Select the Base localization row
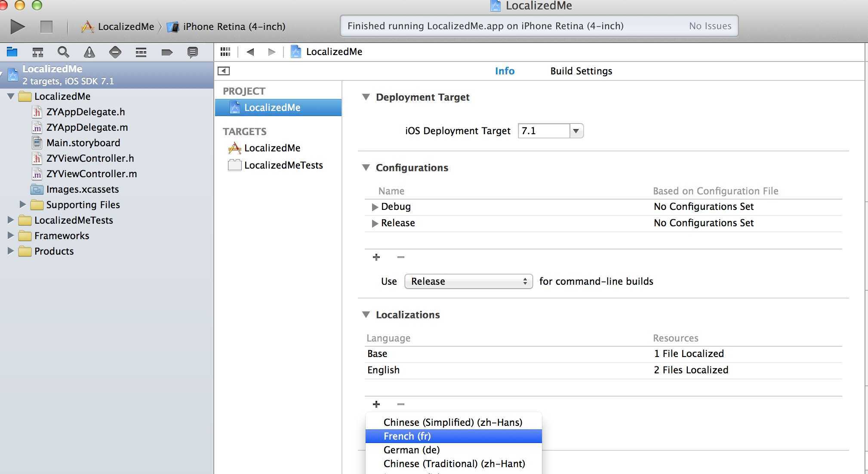Screen dimensions: 868x474 point(603,354)
